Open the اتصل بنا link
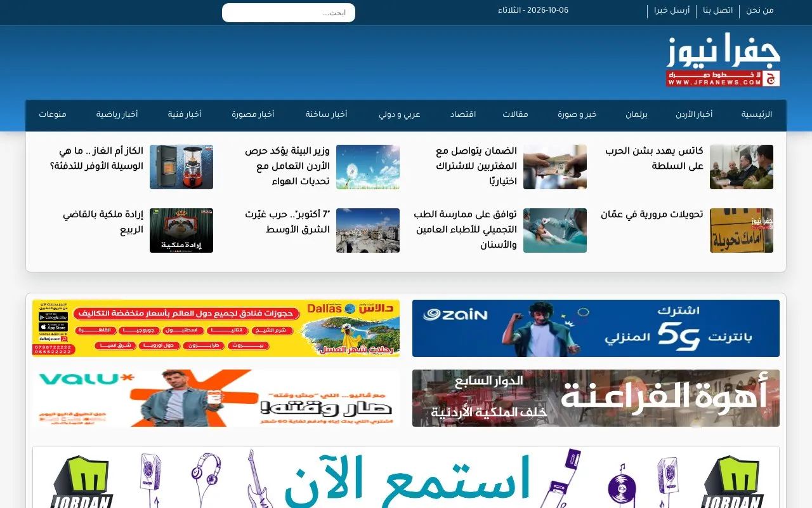812x508 pixels. coord(717,11)
